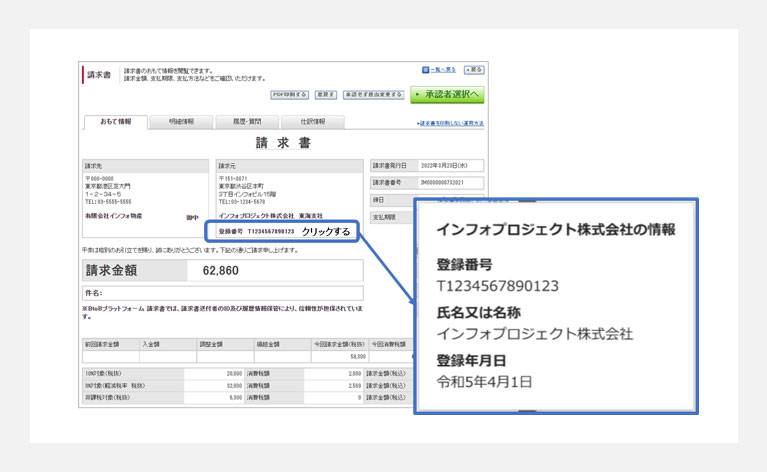Click the green 承認者選択へ button
Image resolution: width=767 pixels, height=472 pixels.
446,95
